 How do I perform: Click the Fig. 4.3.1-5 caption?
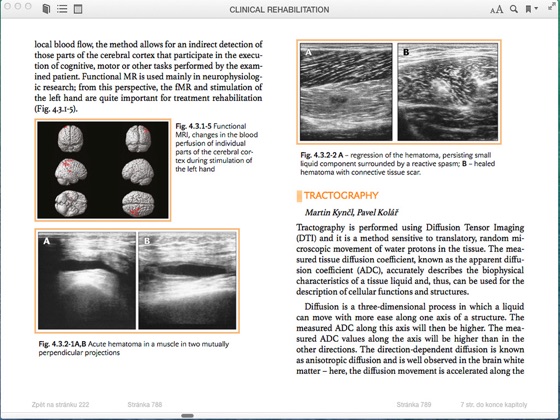point(216,148)
